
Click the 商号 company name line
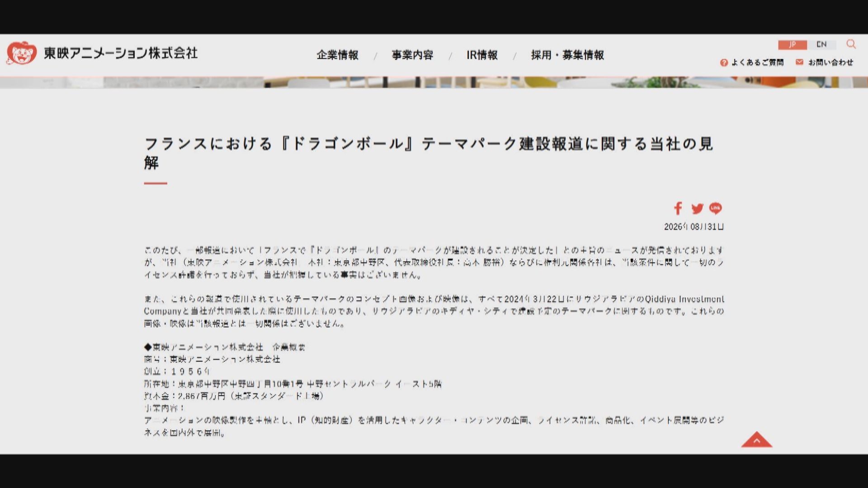(x=212, y=359)
